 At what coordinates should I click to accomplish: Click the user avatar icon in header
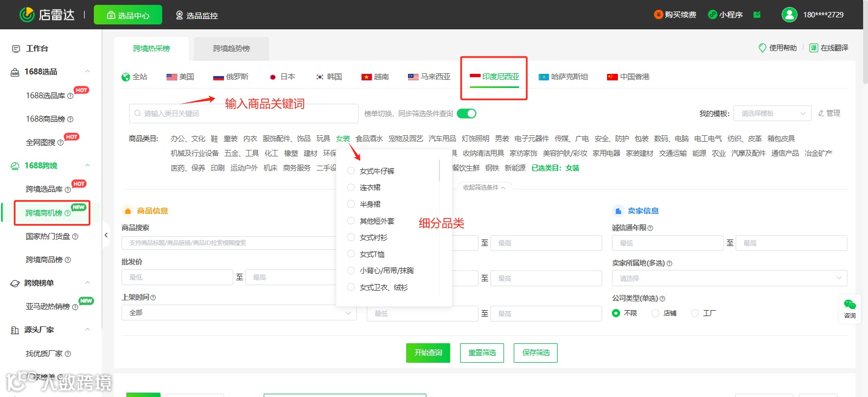pos(789,15)
